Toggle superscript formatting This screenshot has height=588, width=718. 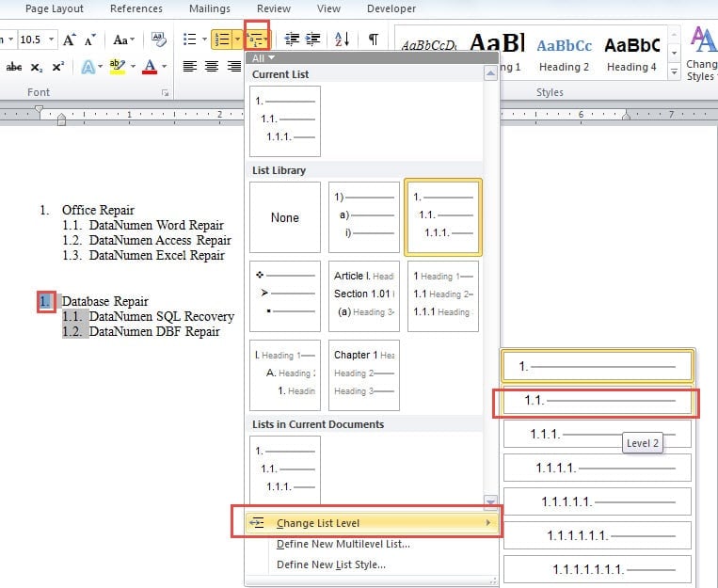point(57,67)
